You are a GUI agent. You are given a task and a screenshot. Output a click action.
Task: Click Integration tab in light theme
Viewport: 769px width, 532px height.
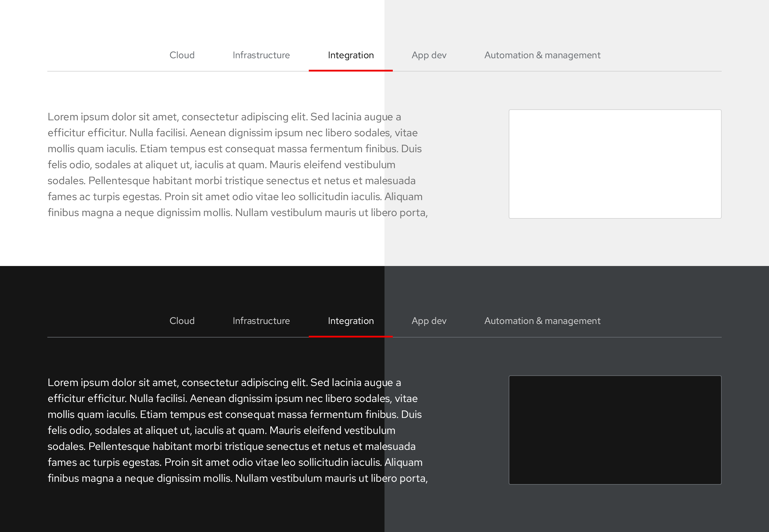350,55
